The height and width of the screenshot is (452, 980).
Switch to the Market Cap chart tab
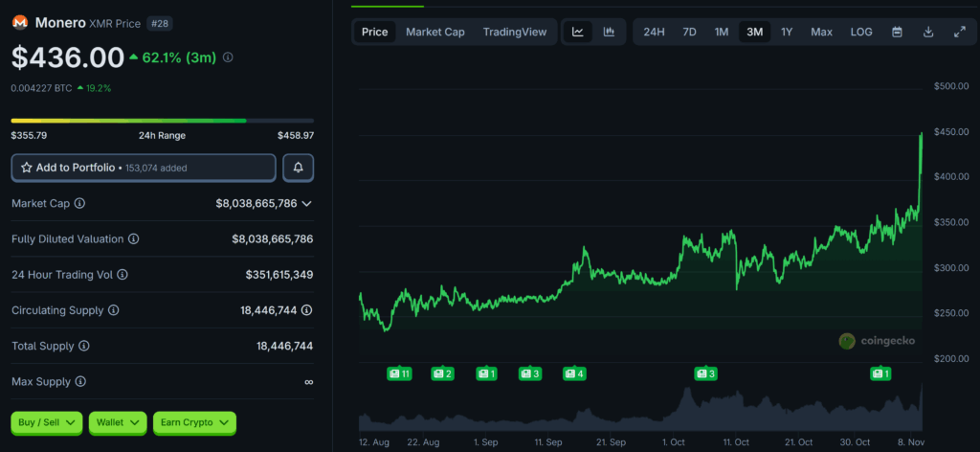435,32
